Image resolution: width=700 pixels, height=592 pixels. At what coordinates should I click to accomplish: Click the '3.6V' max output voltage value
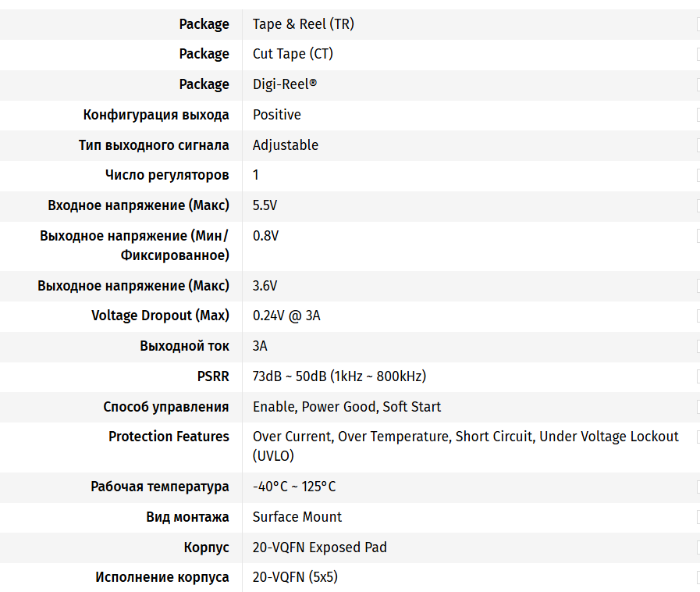(x=265, y=286)
